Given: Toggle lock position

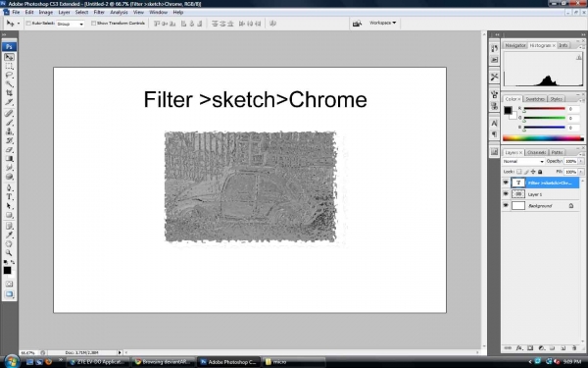Looking at the screenshot, I should click(x=533, y=172).
